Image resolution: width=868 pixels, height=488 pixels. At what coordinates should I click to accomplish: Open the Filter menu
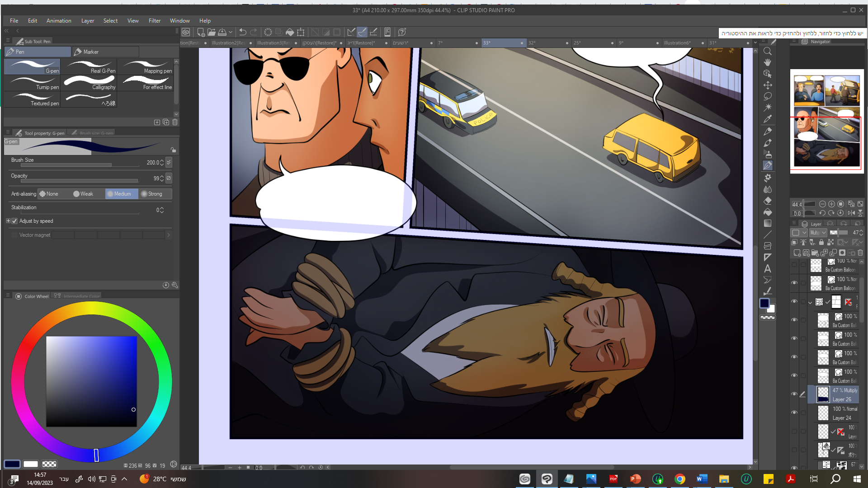coord(154,21)
